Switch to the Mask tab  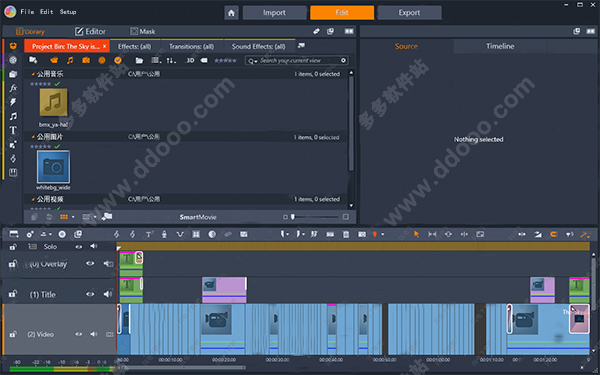click(x=142, y=31)
